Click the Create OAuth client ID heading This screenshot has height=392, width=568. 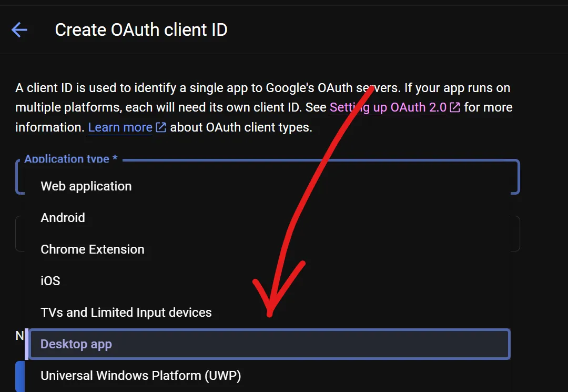(x=141, y=29)
